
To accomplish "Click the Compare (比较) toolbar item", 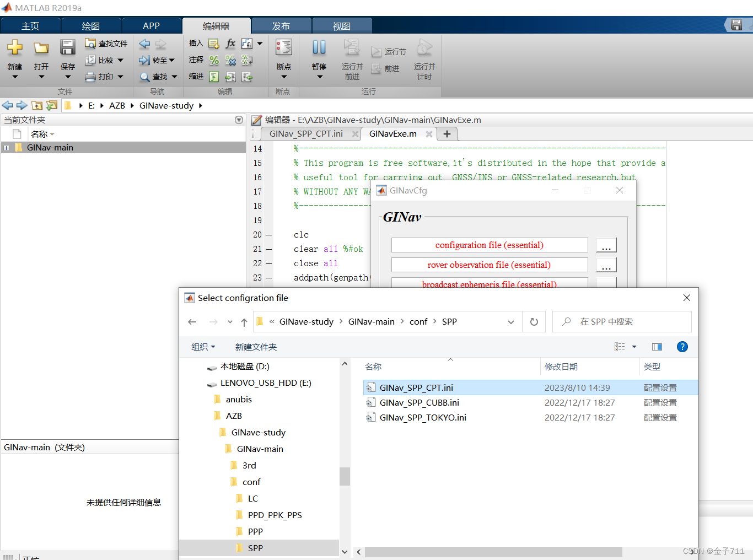I will (x=105, y=60).
